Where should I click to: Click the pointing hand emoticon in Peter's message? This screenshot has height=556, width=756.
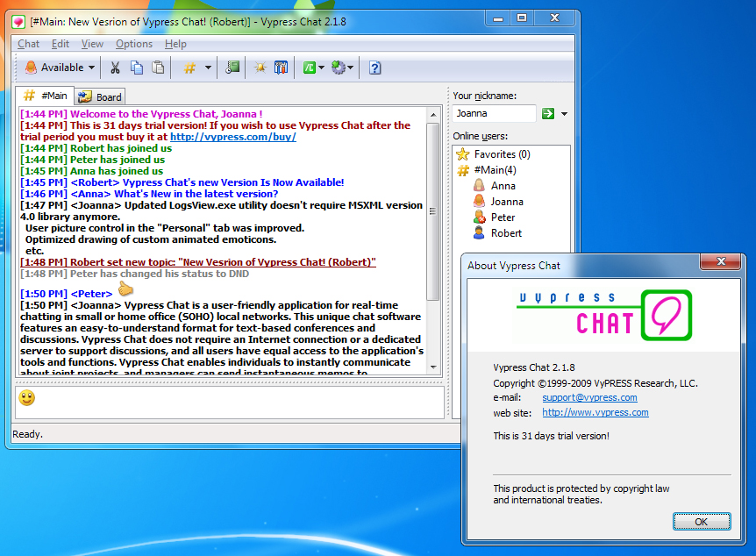click(125, 289)
